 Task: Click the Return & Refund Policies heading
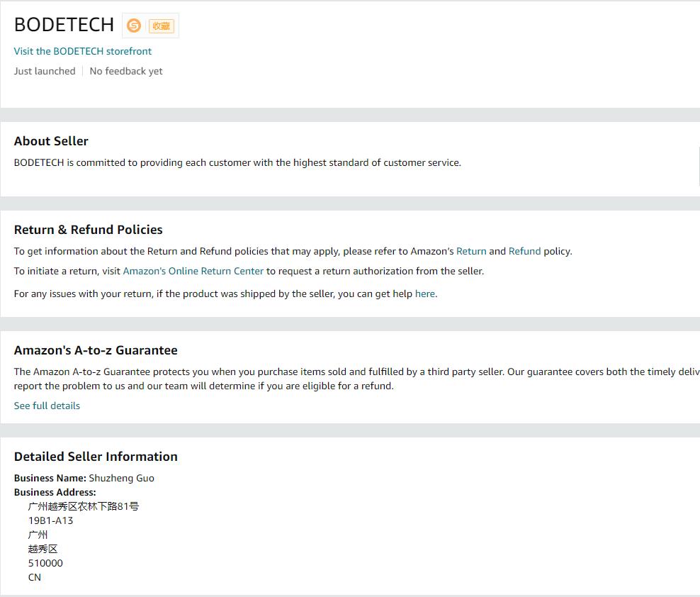[x=88, y=230]
